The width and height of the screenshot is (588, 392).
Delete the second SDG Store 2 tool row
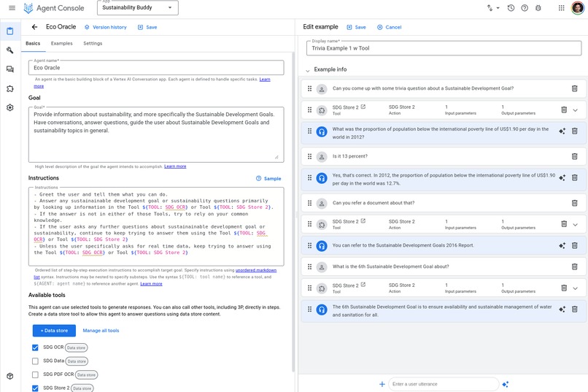564,224
